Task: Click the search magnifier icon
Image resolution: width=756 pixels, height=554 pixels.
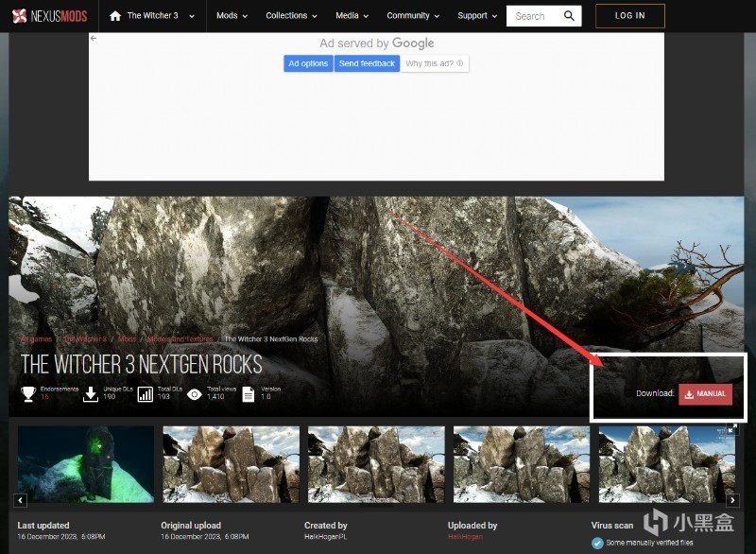Action: point(569,16)
